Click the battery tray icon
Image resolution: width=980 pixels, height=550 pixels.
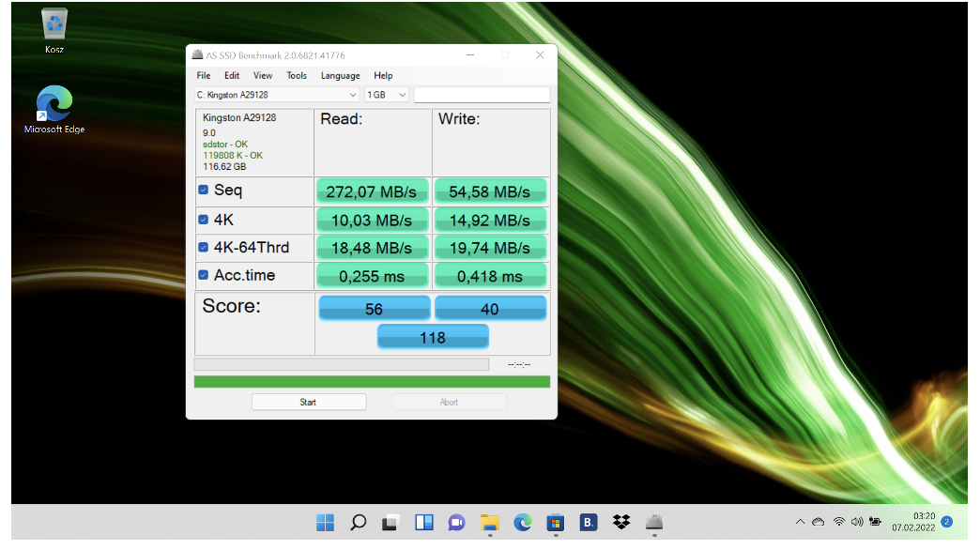875,522
